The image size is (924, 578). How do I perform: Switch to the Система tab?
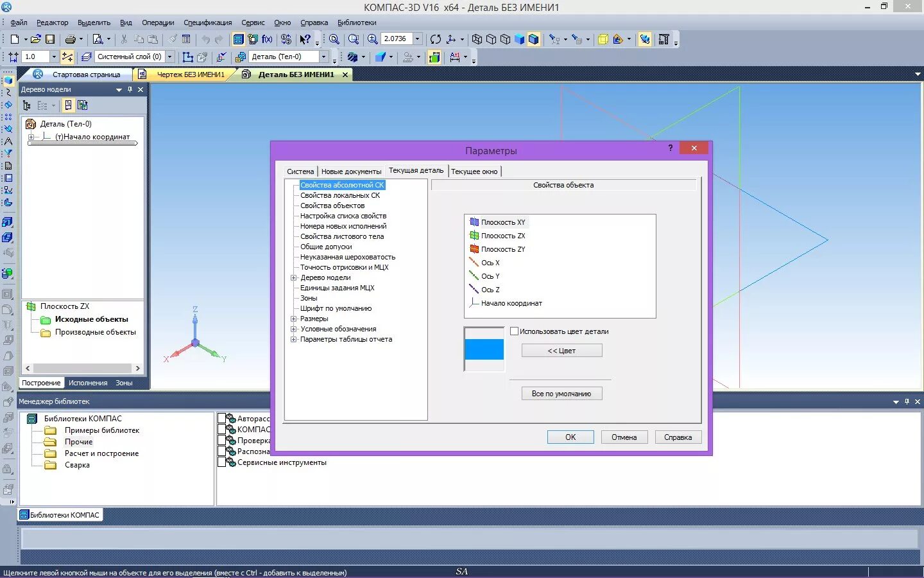[300, 171]
